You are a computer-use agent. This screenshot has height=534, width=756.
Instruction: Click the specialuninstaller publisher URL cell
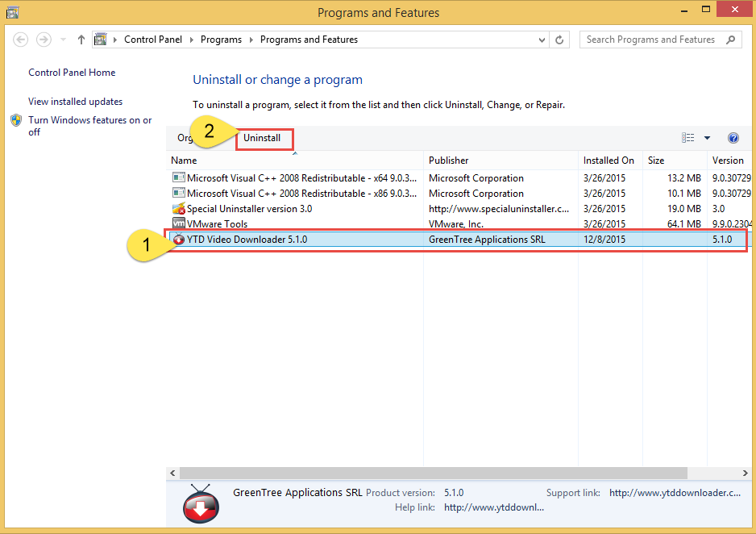[x=499, y=209]
